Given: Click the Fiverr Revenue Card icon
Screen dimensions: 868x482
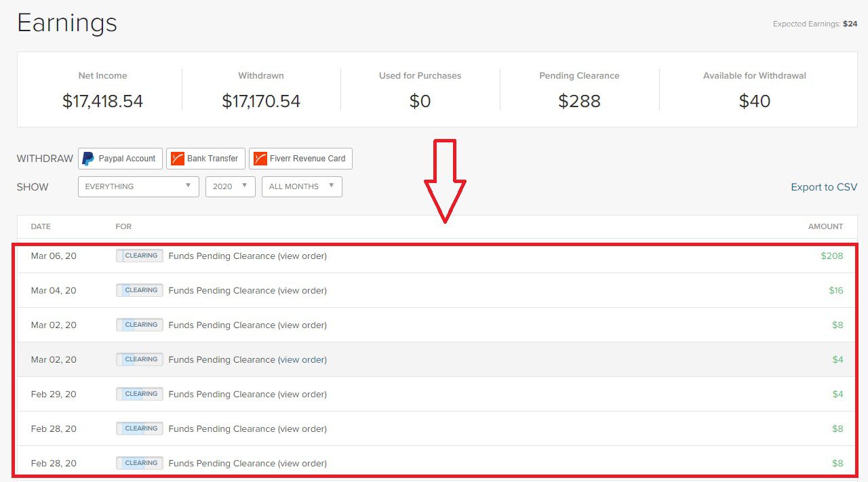Looking at the screenshot, I should 260,159.
